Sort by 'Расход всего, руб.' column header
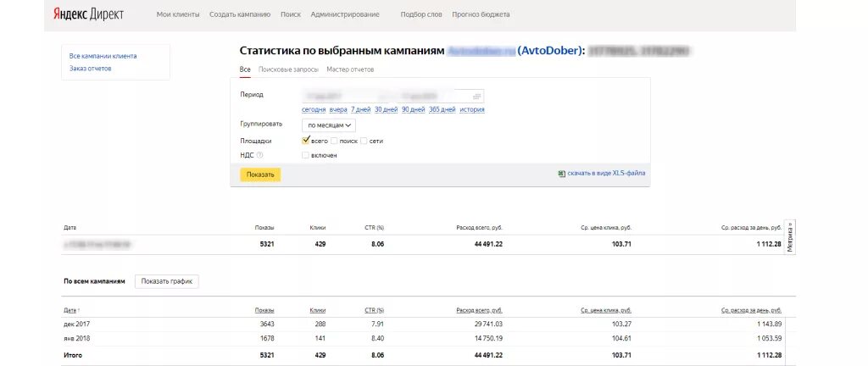The image size is (868, 366). point(479,310)
